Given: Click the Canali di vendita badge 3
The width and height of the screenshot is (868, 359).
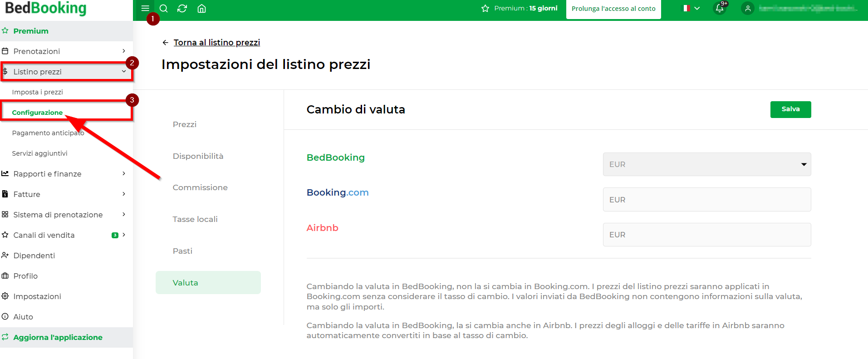Looking at the screenshot, I should click(x=115, y=235).
